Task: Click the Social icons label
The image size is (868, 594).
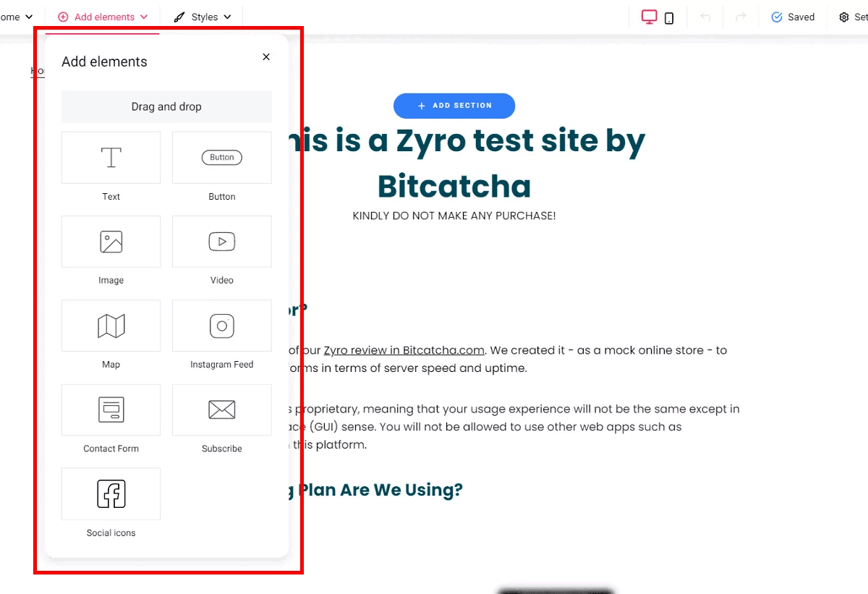Action: point(111,533)
